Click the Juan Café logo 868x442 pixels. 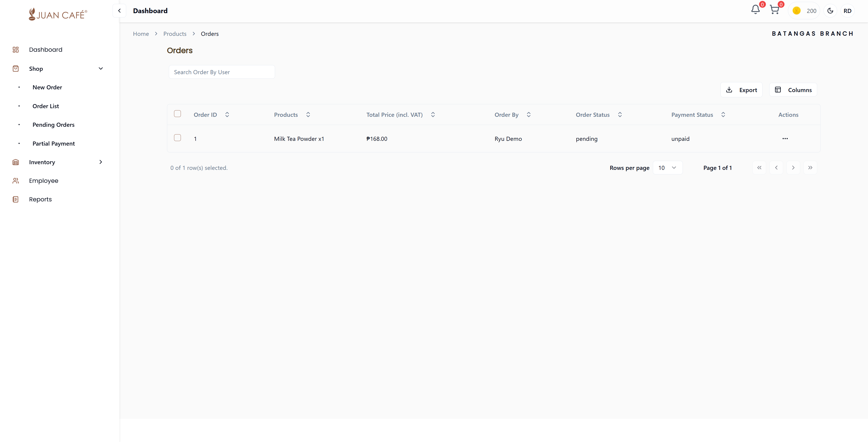point(58,15)
